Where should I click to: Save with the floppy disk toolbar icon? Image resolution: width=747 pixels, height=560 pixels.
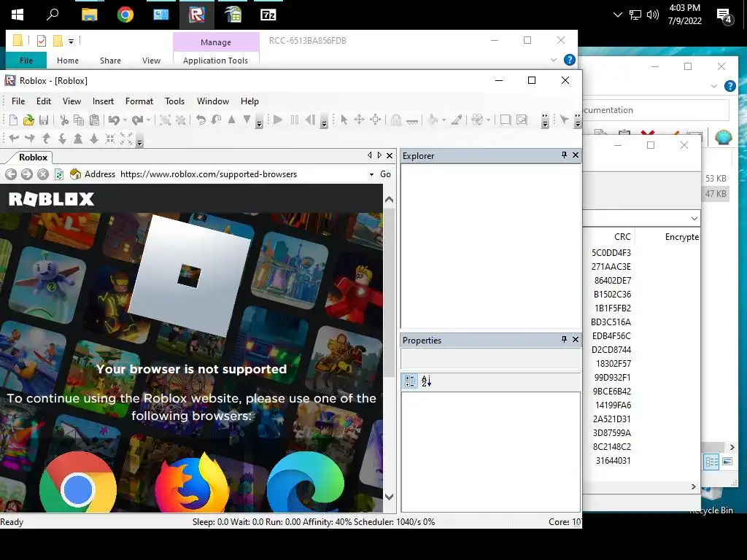[x=44, y=120]
